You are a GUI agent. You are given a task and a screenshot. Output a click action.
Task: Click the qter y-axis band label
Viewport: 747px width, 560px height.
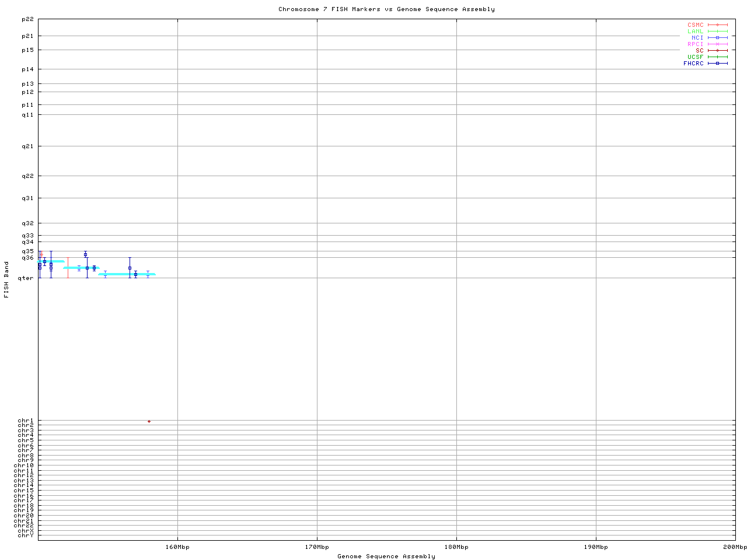26,278
